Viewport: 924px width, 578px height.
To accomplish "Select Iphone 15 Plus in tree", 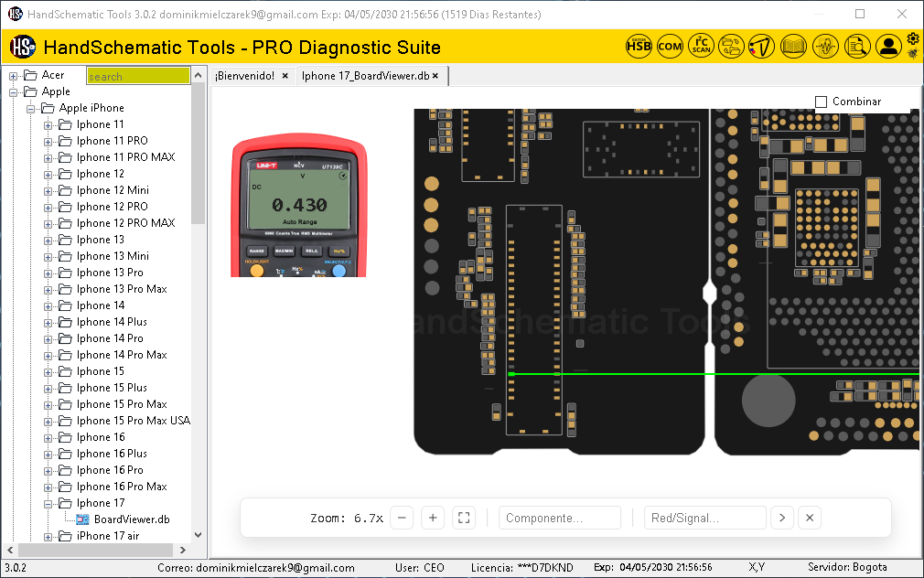I will click(x=112, y=388).
